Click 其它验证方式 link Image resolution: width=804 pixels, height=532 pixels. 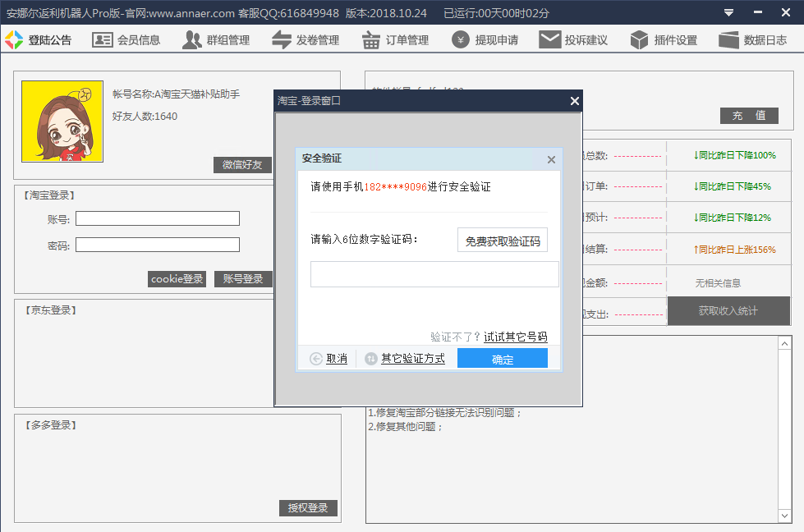(x=413, y=359)
